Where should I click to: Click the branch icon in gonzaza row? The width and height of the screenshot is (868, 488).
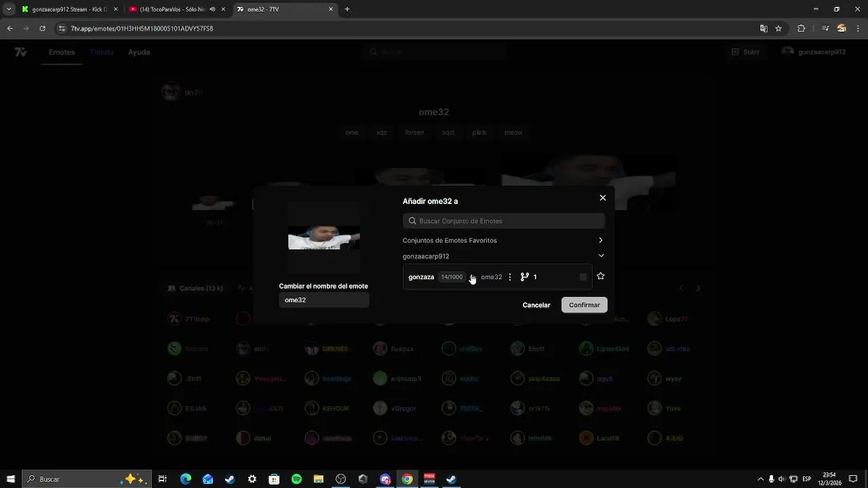tap(524, 277)
